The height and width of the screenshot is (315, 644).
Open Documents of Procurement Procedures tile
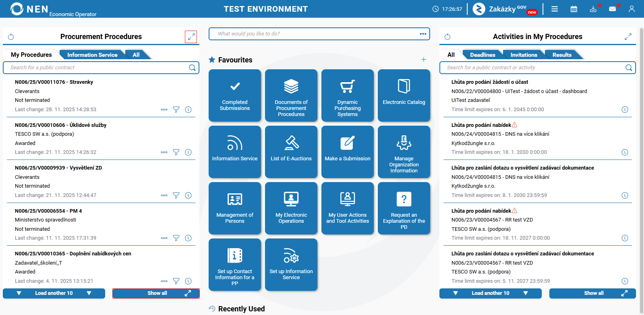[291, 95]
